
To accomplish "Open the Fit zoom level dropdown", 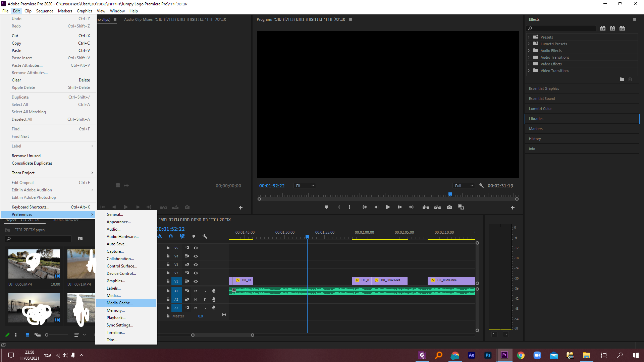I will coord(305,186).
